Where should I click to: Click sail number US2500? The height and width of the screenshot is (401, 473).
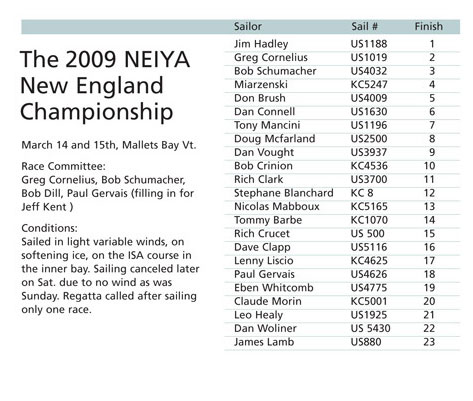(x=369, y=139)
